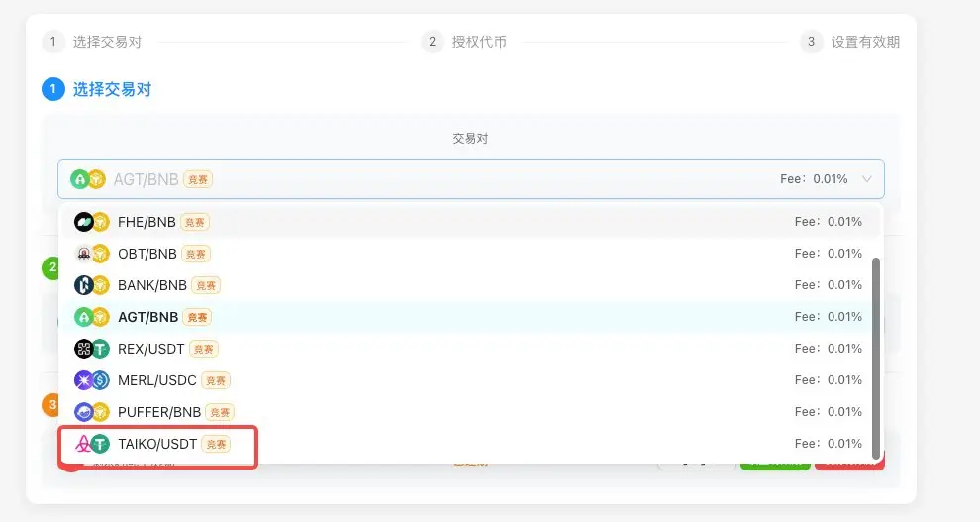
Task: Click the 竞赛 tag beside TAIKO/USDT
Action: 216,445
